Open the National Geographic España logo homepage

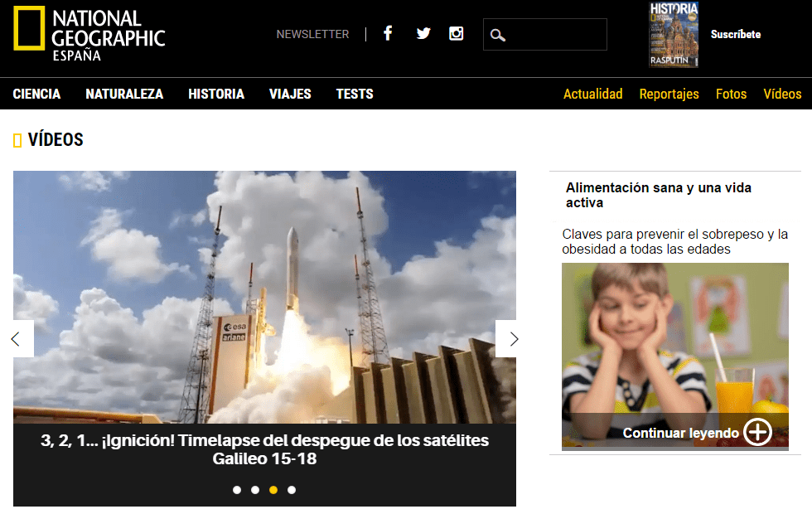click(89, 35)
